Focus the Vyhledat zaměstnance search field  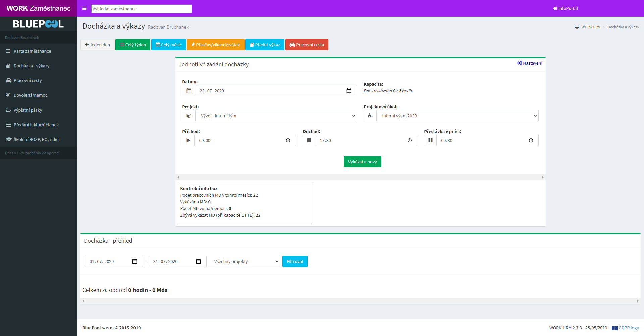[142, 9]
